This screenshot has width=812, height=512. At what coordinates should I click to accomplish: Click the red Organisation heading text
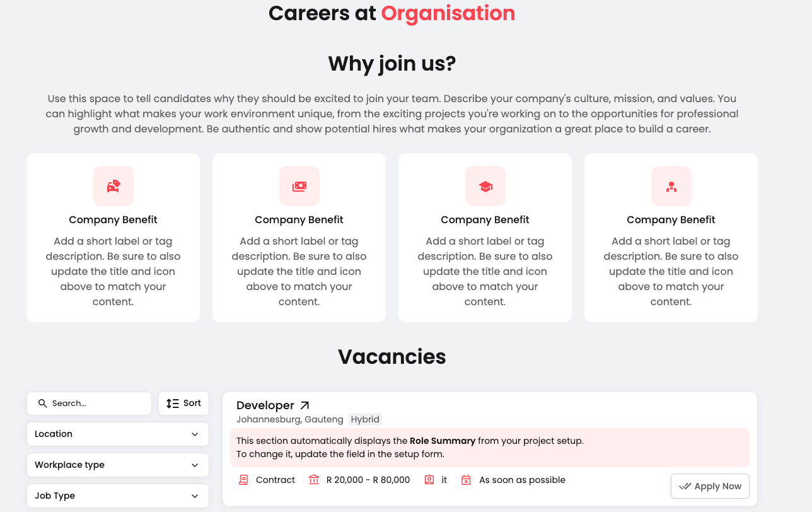point(448,13)
